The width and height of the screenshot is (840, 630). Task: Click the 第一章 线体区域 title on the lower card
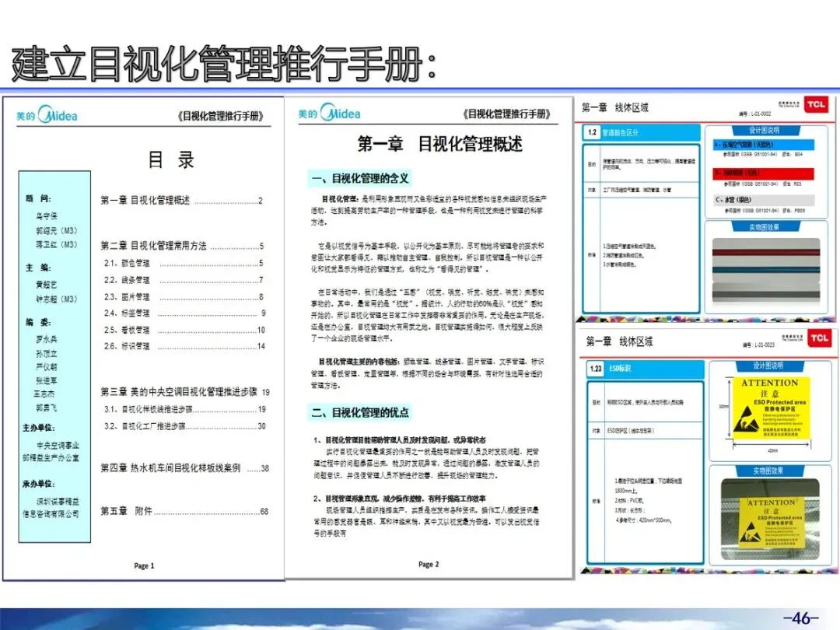click(619, 341)
